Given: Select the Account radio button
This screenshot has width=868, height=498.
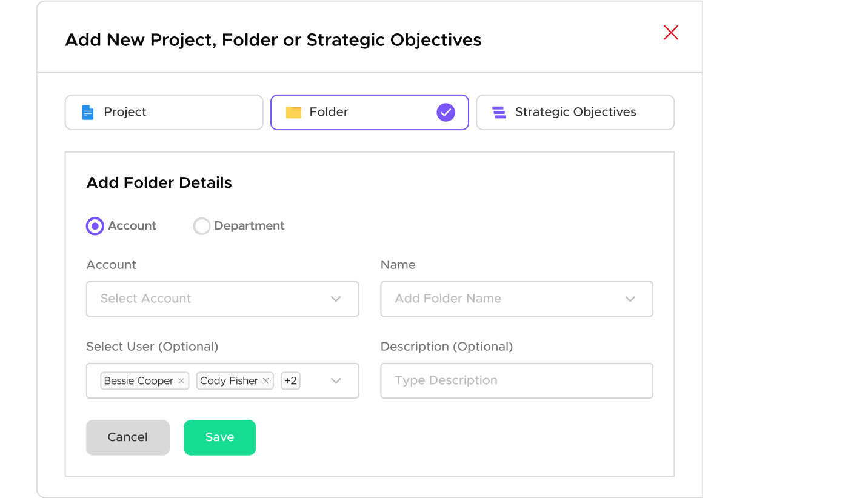Looking at the screenshot, I should pos(95,226).
